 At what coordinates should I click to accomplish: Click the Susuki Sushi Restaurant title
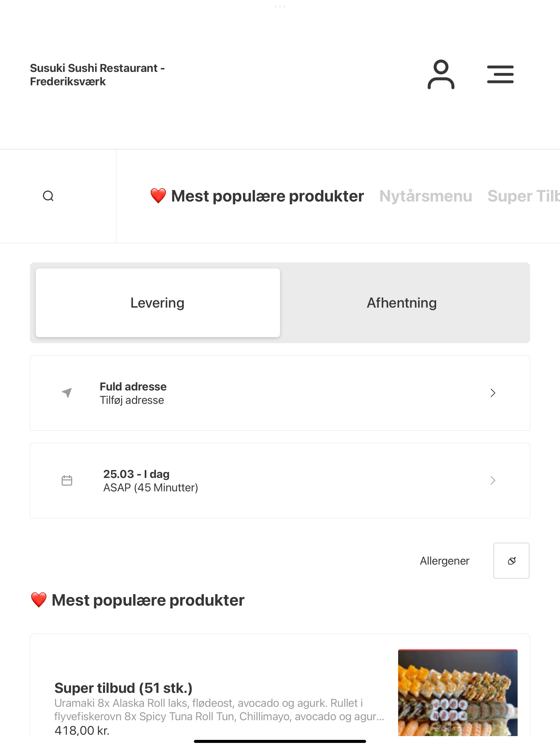click(97, 75)
